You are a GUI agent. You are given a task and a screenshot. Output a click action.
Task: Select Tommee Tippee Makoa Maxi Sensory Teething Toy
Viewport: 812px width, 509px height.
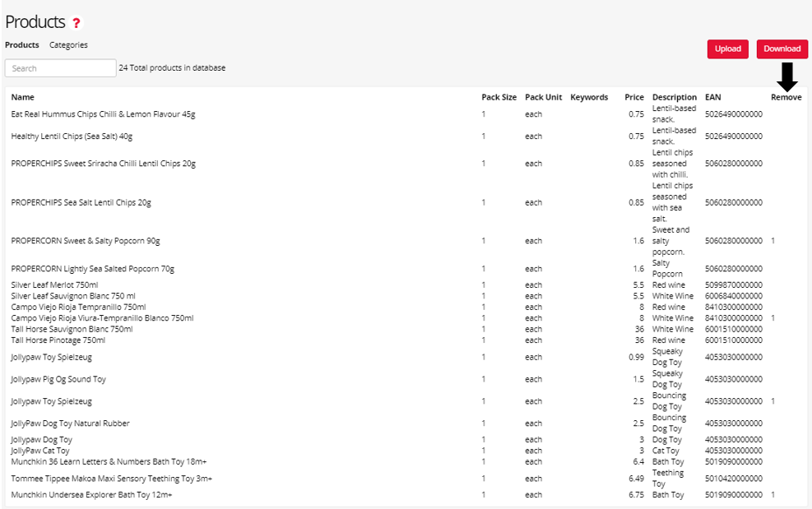pyautogui.click(x=111, y=479)
